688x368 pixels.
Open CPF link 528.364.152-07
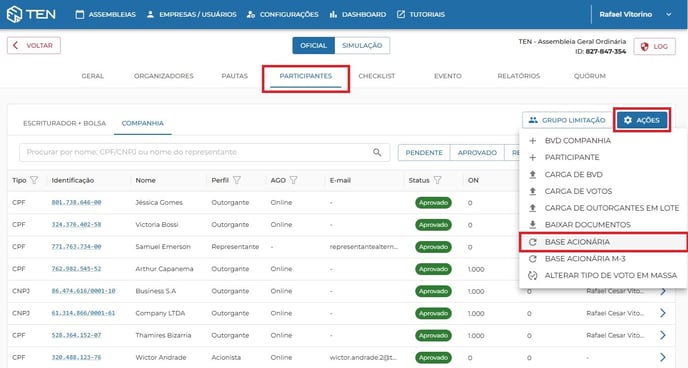tap(76, 335)
